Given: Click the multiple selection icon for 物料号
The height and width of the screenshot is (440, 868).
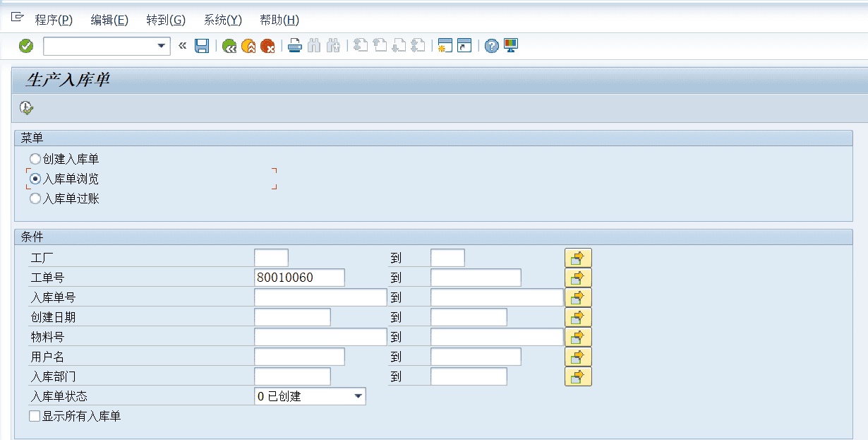Looking at the screenshot, I should pos(578,336).
